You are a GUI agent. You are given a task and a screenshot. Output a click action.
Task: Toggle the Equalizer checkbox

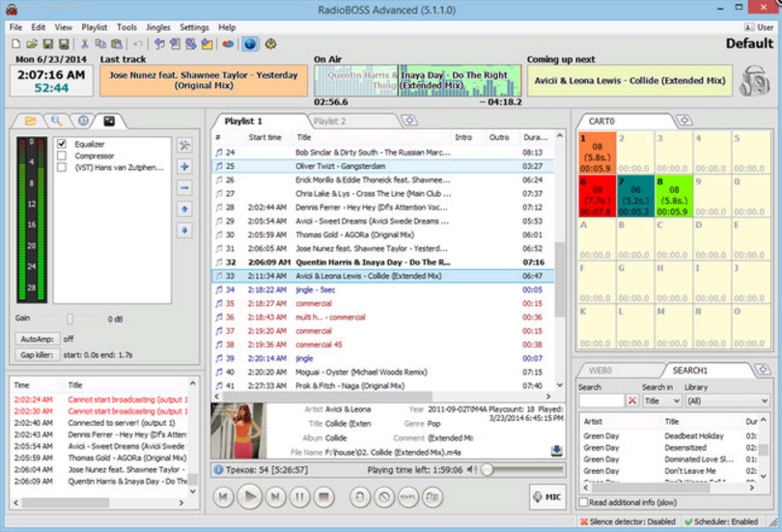pos(62,144)
